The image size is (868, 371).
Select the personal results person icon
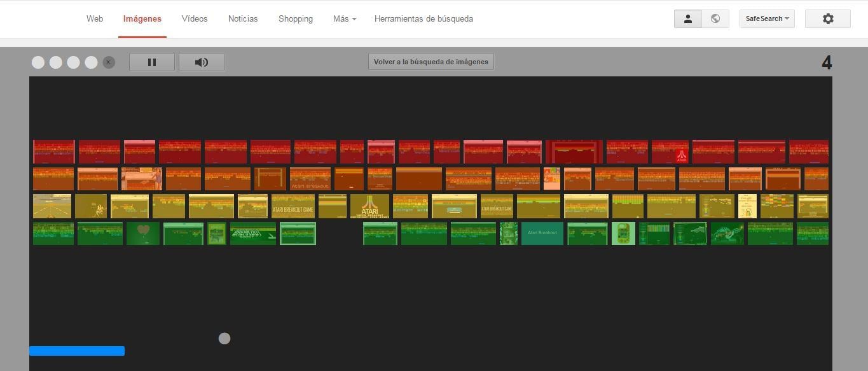point(688,18)
